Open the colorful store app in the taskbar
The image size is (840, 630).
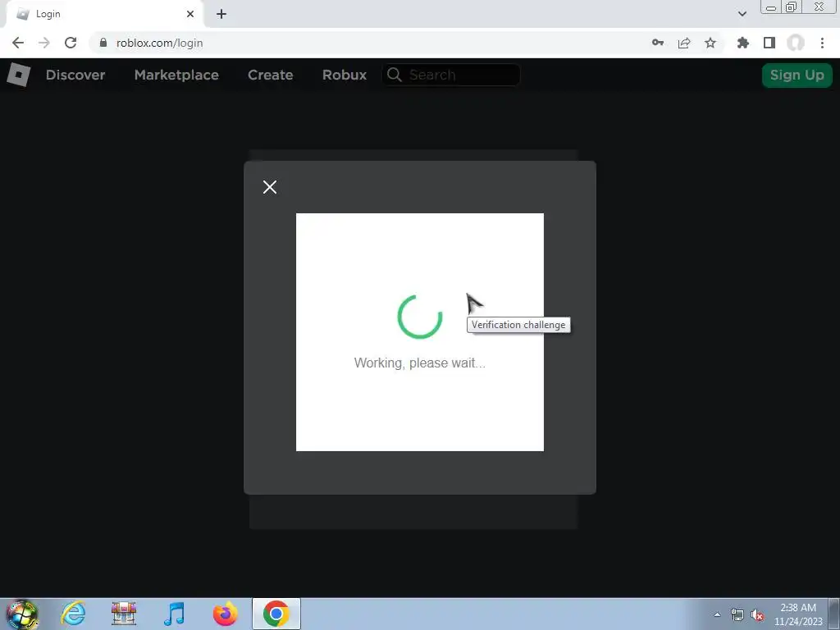pos(124,614)
